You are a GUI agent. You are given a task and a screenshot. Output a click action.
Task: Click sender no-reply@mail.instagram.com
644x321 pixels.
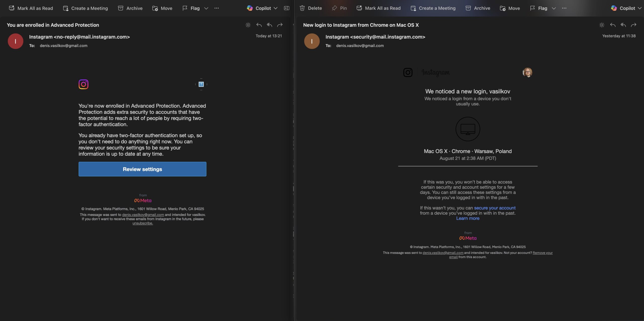pyautogui.click(x=79, y=37)
